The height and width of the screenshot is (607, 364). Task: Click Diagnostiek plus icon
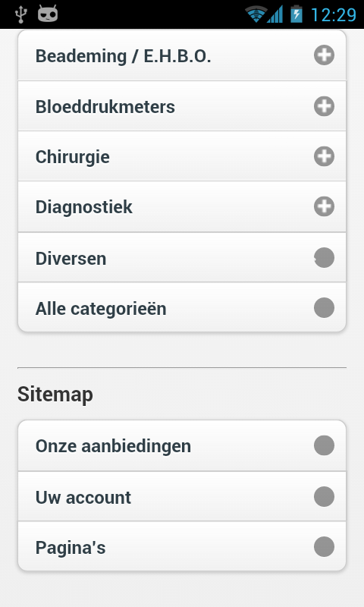(x=324, y=206)
